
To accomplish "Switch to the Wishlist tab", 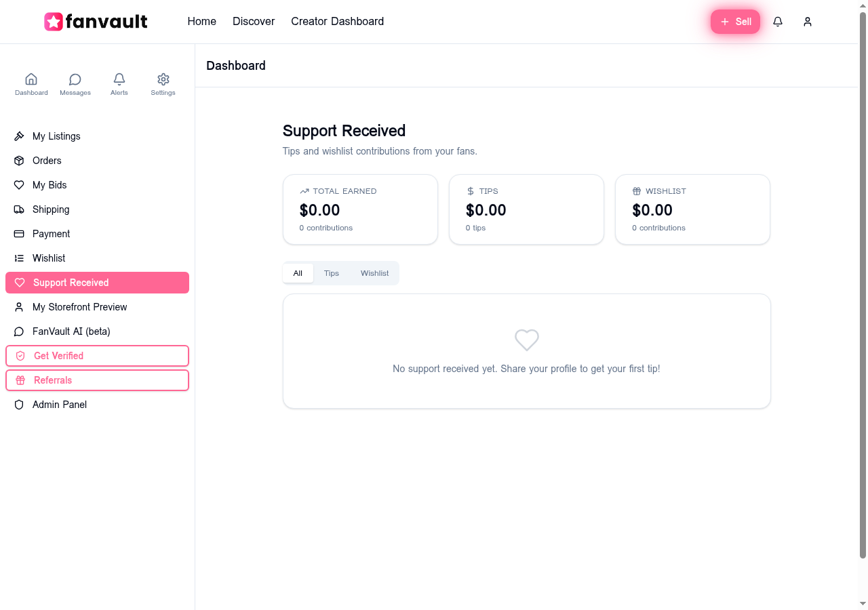I will 374,273.
